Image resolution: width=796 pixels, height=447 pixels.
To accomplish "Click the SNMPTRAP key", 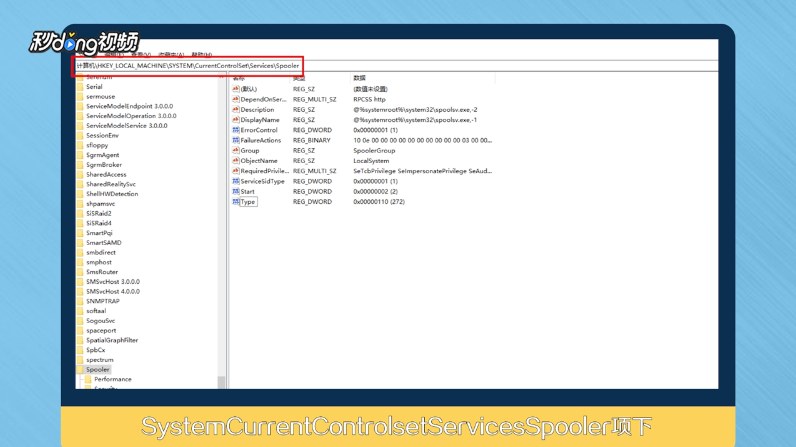I will coord(103,301).
